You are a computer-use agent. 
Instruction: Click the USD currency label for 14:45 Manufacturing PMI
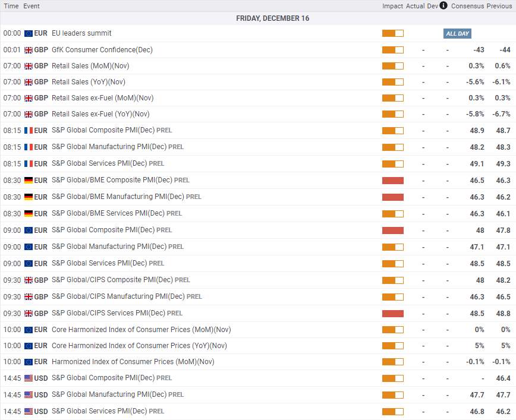click(x=41, y=394)
